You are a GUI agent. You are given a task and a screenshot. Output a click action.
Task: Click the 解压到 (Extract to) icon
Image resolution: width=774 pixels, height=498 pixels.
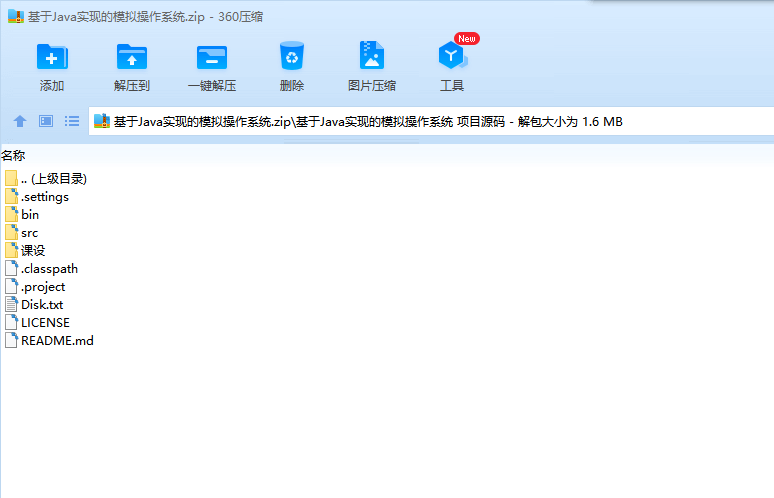click(x=132, y=56)
